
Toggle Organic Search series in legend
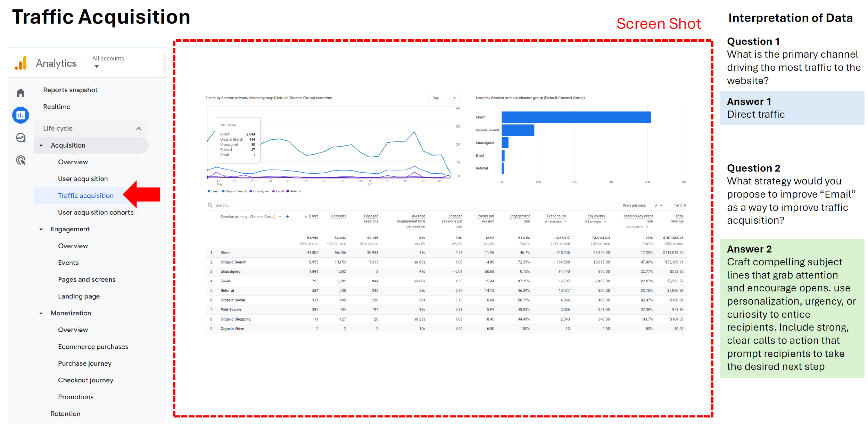point(234,191)
